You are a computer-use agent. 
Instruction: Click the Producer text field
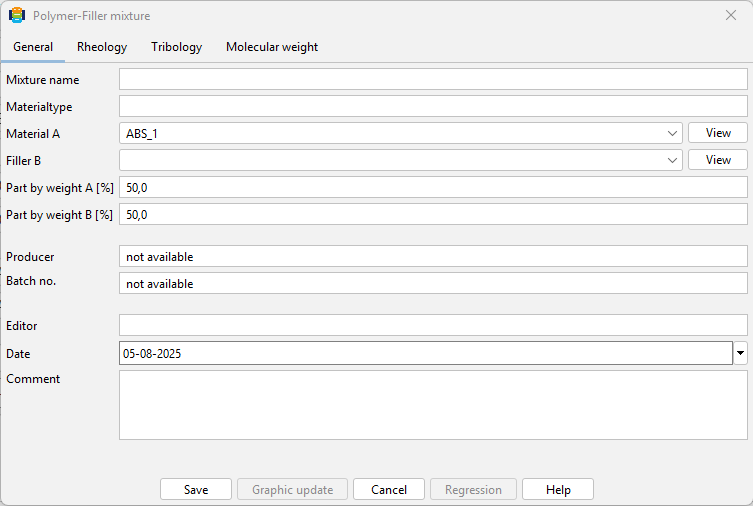pyautogui.click(x=433, y=256)
